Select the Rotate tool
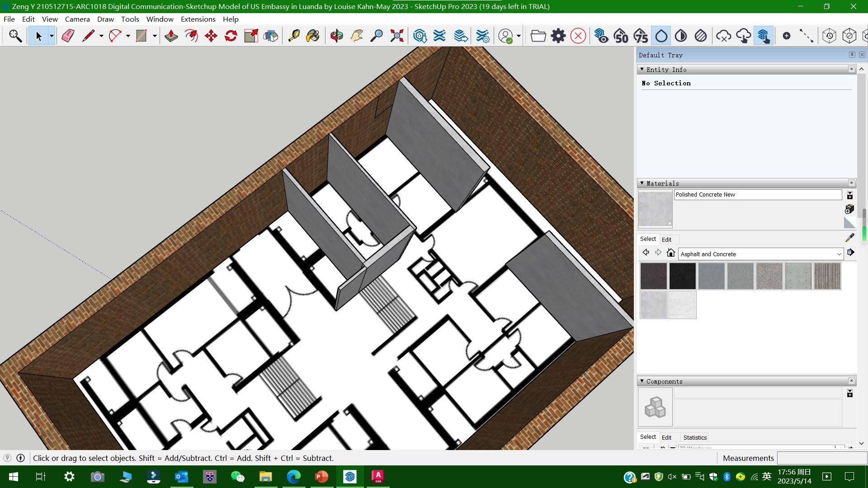This screenshot has width=868, height=488. (231, 36)
